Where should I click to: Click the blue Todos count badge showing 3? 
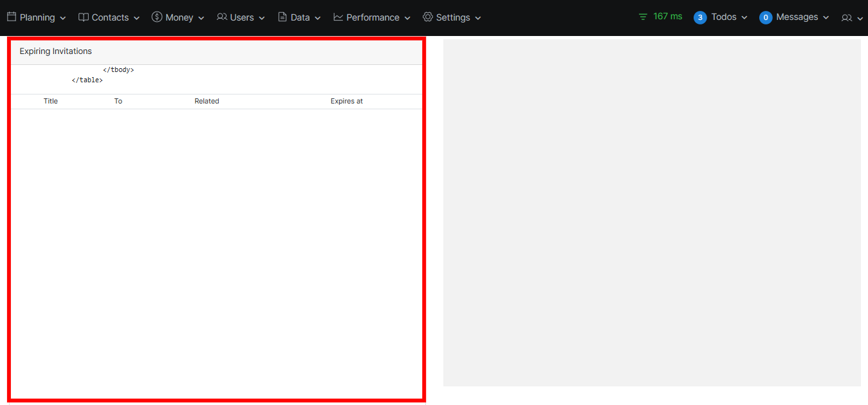coord(700,17)
